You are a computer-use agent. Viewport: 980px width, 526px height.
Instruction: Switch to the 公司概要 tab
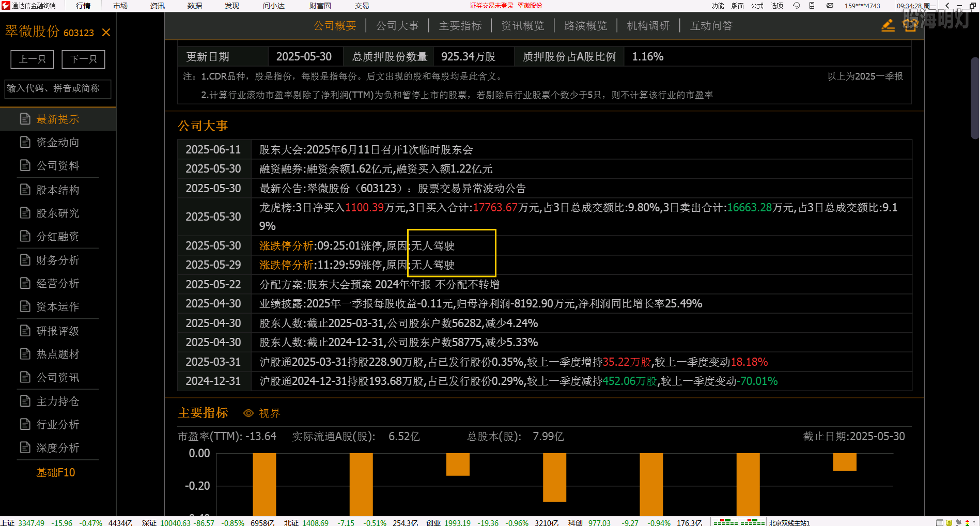pos(335,26)
